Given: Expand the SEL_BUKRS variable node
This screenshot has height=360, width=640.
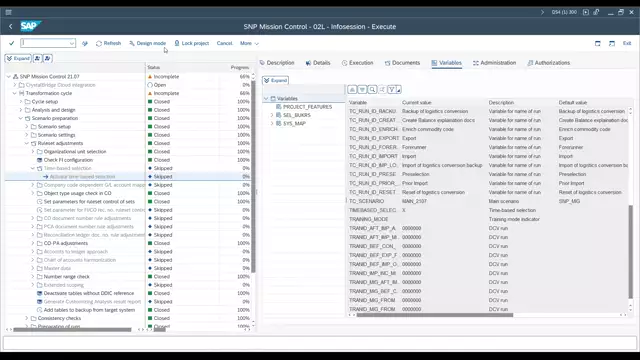Looking at the screenshot, I should [272, 115].
